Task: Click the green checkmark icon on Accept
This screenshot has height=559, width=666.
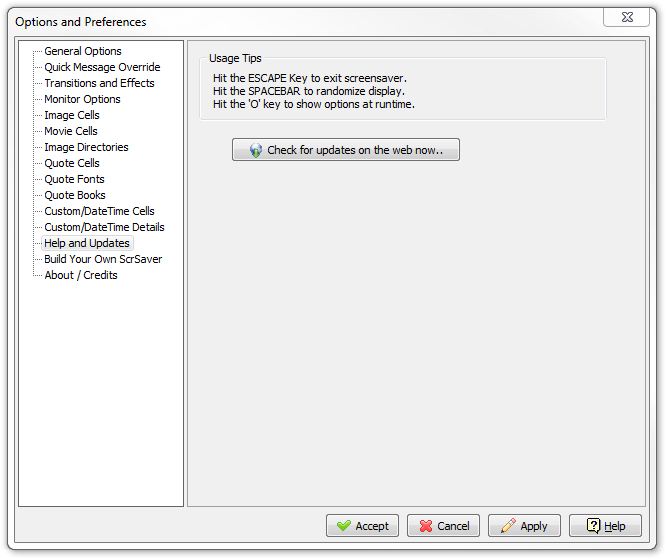Action: click(x=343, y=526)
